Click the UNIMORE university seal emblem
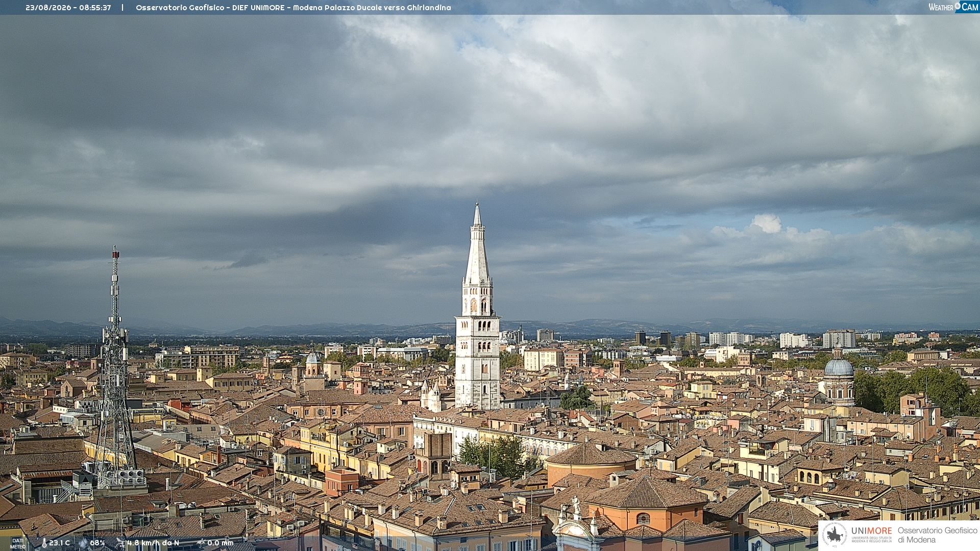 pos(835,535)
